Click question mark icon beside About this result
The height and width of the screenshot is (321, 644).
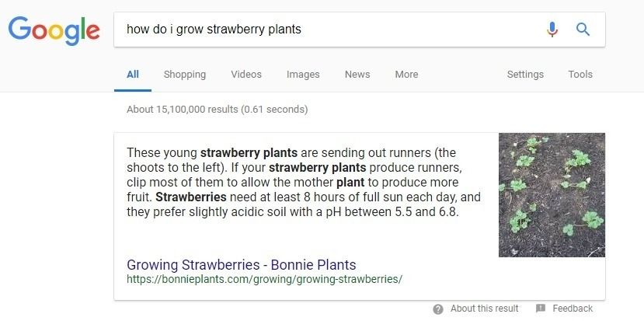tap(438, 309)
